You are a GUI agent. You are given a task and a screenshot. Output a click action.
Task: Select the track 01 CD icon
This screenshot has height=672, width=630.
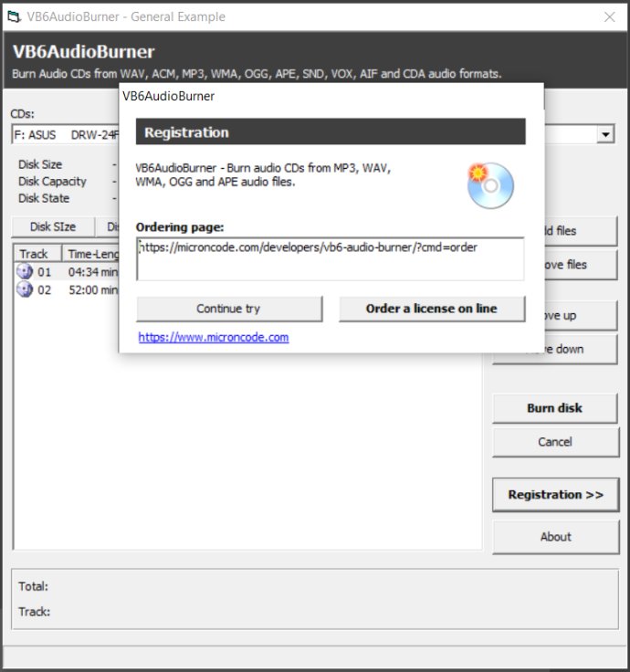25,271
